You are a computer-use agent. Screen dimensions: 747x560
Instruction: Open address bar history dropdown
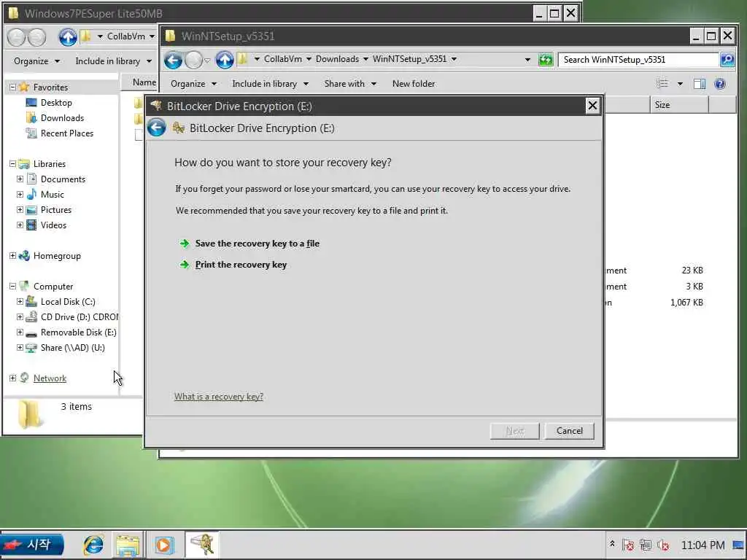pos(527,60)
